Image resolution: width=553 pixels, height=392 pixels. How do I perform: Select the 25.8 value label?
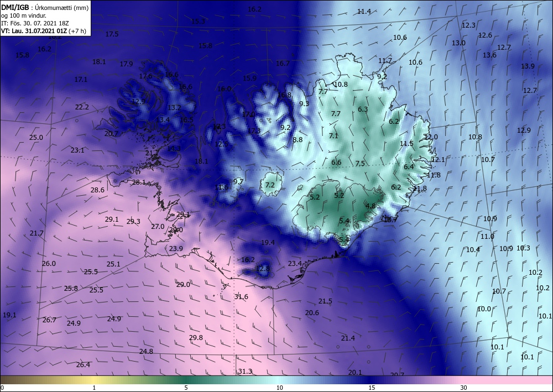[x=71, y=289]
